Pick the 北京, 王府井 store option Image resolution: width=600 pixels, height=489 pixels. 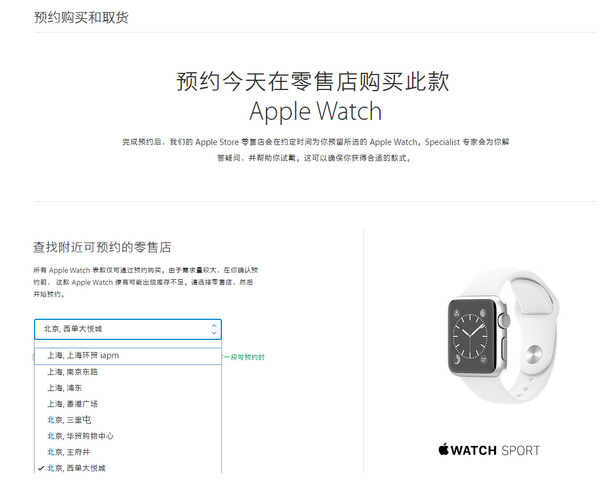click(128, 452)
